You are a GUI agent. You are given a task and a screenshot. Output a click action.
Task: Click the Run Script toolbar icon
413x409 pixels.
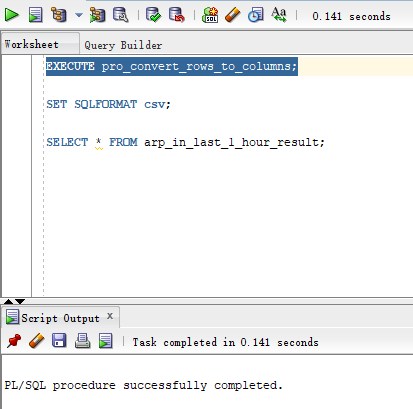click(35, 15)
